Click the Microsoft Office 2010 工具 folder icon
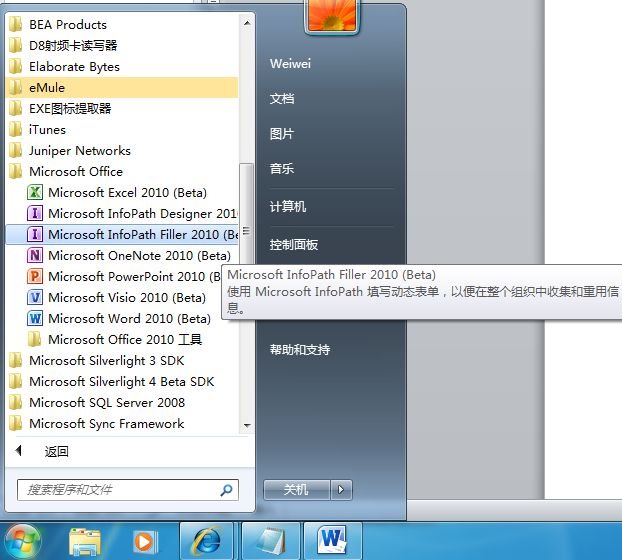Image resolution: width=622 pixels, height=560 pixels. [x=35, y=339]
